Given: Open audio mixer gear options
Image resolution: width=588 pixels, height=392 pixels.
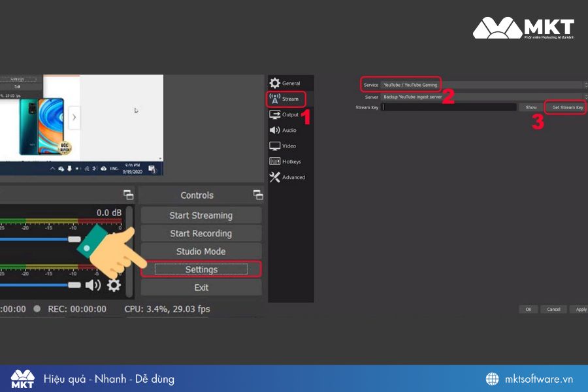Looking at the screenshot, I should pos(114,285).
